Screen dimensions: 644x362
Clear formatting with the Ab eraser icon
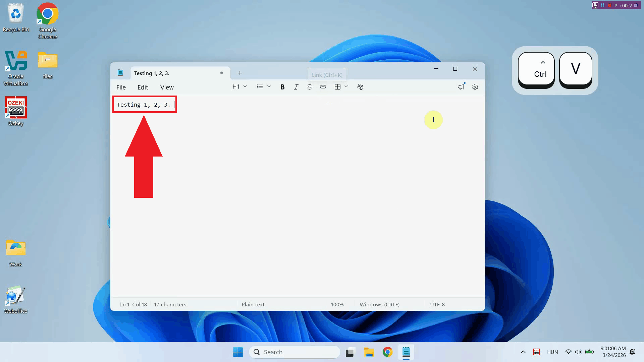[x=360, y=87]
